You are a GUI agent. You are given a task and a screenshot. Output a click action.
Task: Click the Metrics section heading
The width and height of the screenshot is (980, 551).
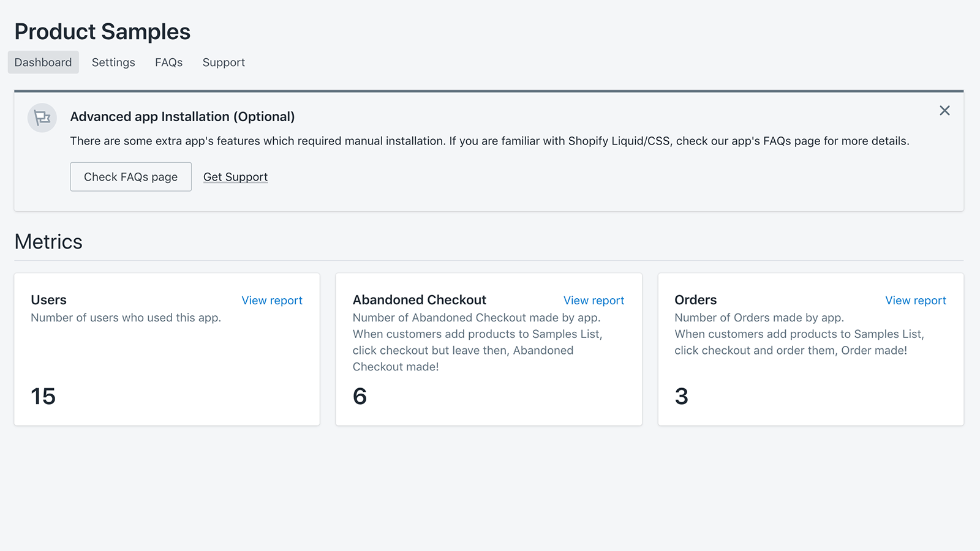(48, 241)
